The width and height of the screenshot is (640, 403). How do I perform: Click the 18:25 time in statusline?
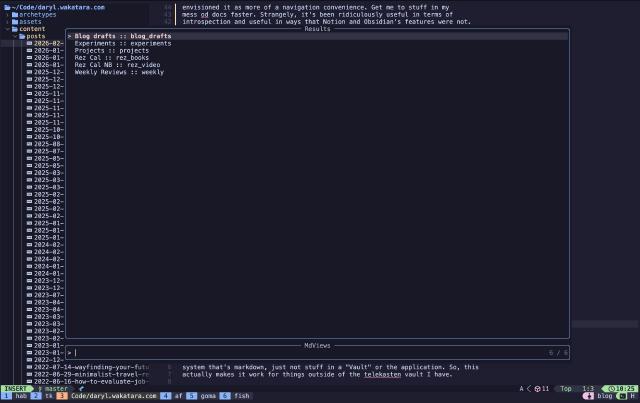pyautogui.click(x=626, y=389)
